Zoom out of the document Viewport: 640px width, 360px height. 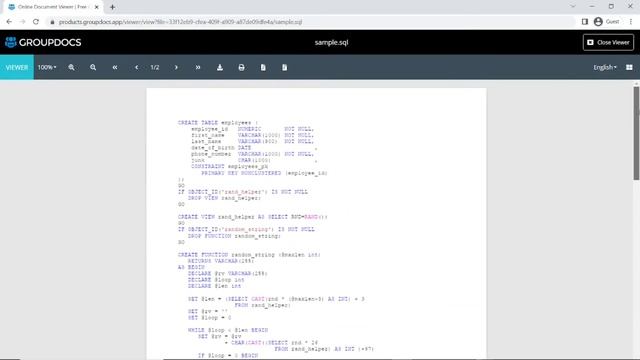(x=93, y=67)
